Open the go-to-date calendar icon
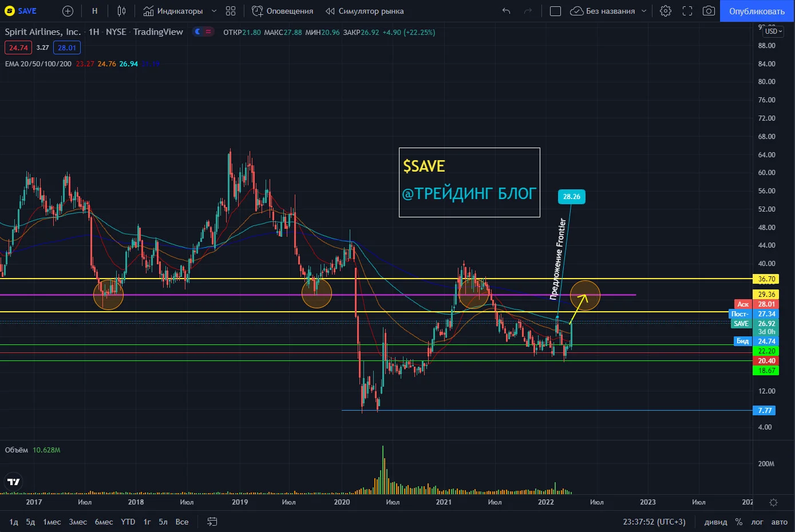Viewport: 795px width, 532px height. [x=212, y=522]
